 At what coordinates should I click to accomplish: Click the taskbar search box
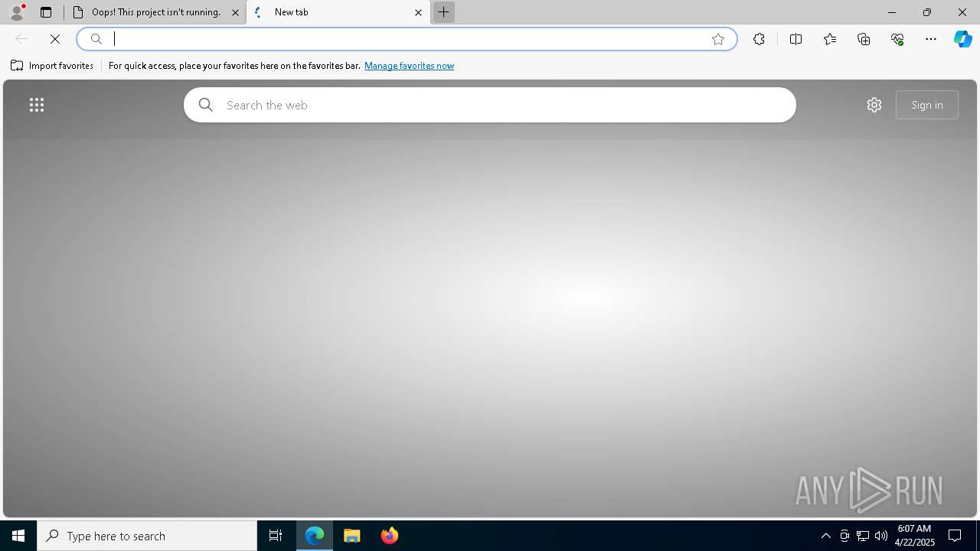(147, 536)
